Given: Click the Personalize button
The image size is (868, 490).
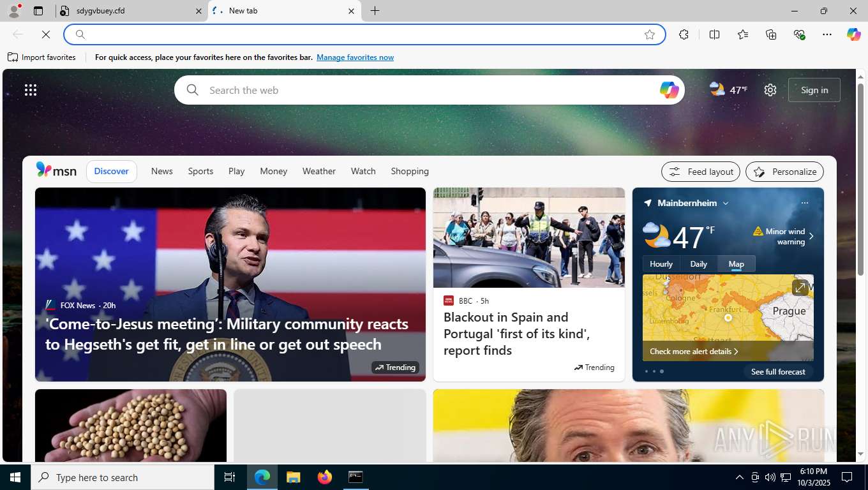Looking at the screenshot, I should [x=785, y=172].
